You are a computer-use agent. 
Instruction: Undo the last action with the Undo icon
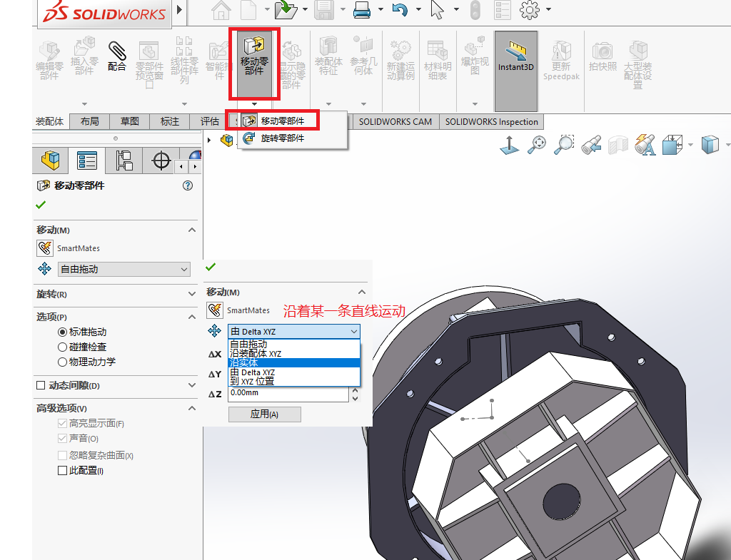click(x=400, y=10)
